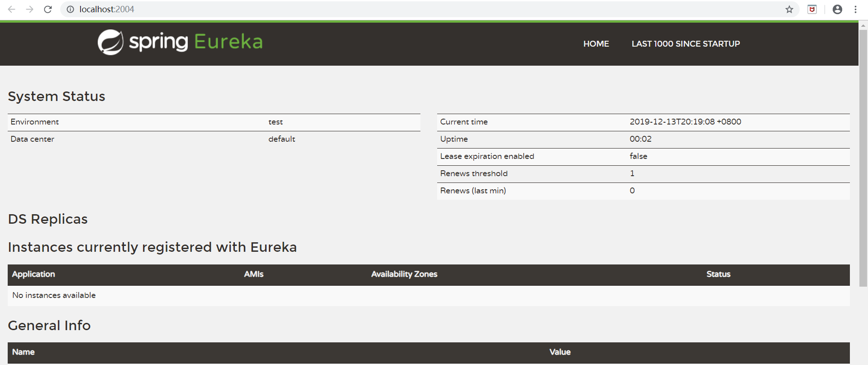This screenshot has height=365, width=868.
Task: Select the General Info heading
Action: (x=49, y=326)
